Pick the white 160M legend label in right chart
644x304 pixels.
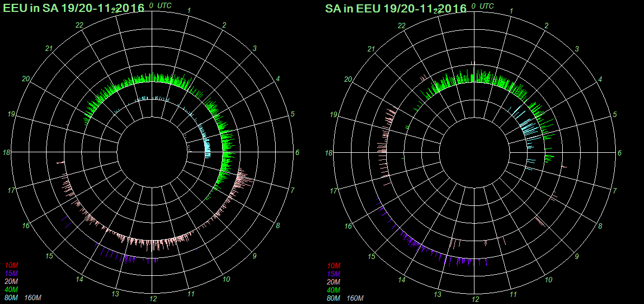click(x=355, y=299)
